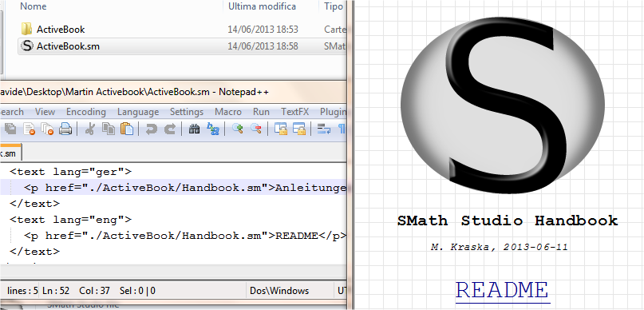Click the Replace toolbar icon
Screen dimensions: 644x310
pyautogui.click(x=213, y=129)
